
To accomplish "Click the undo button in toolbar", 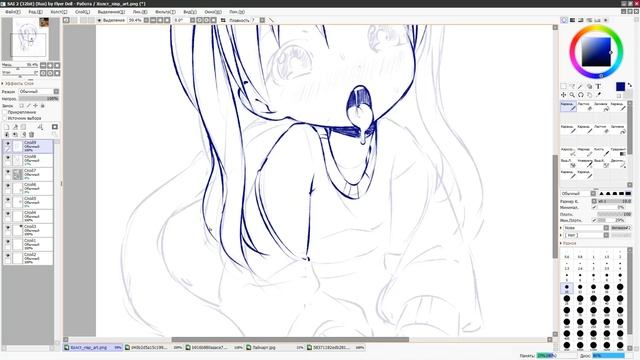I will 66,20.
